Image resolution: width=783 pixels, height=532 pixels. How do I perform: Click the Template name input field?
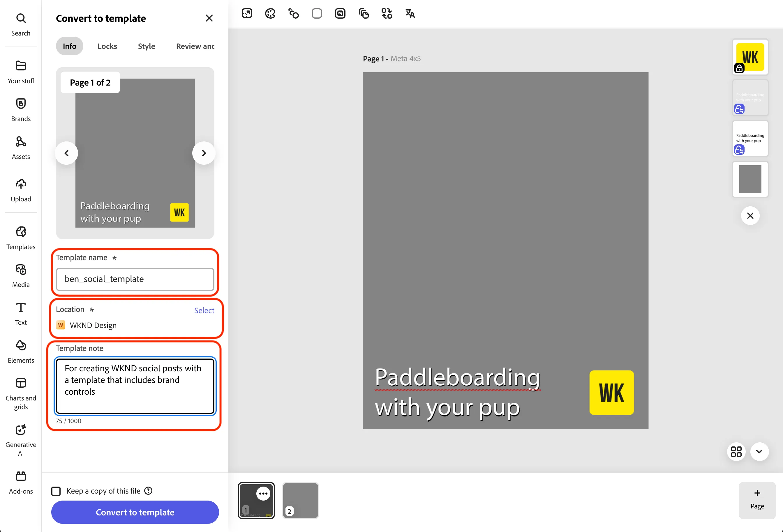[135, 279]
